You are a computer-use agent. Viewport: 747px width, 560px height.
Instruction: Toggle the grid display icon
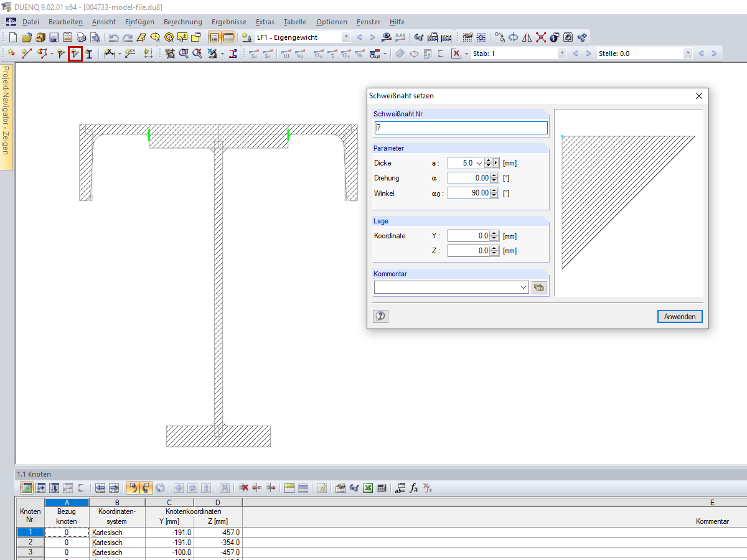pos(481,37)
